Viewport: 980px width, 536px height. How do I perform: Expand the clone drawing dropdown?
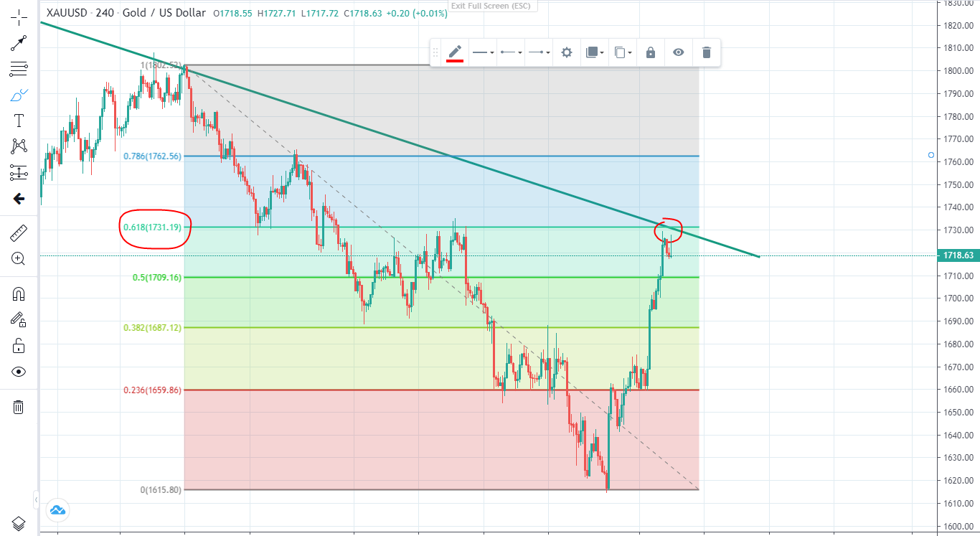(623, 52)
